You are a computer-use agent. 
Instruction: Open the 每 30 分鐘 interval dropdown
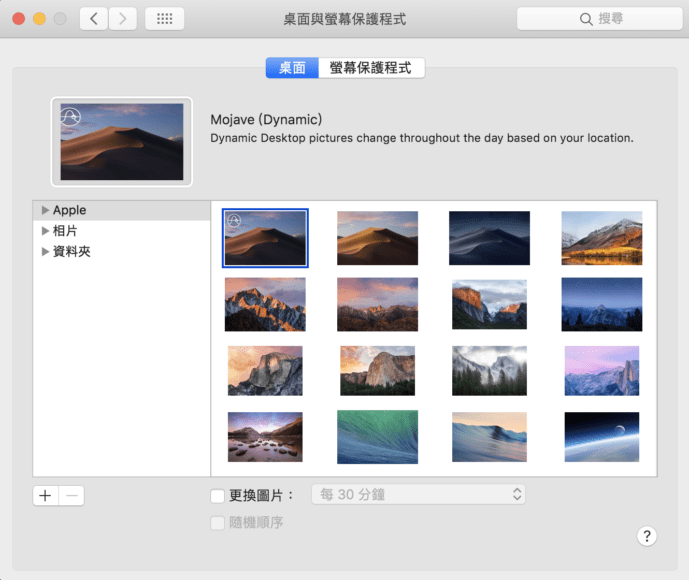(x=418, y=494)
